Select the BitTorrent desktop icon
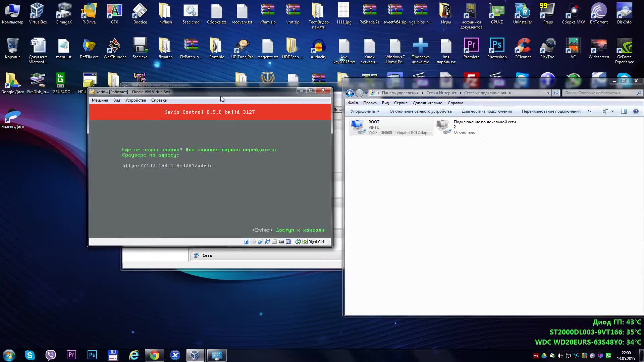Image resolution: width=644 pixels, height=362 pixels. click(599, 14)
